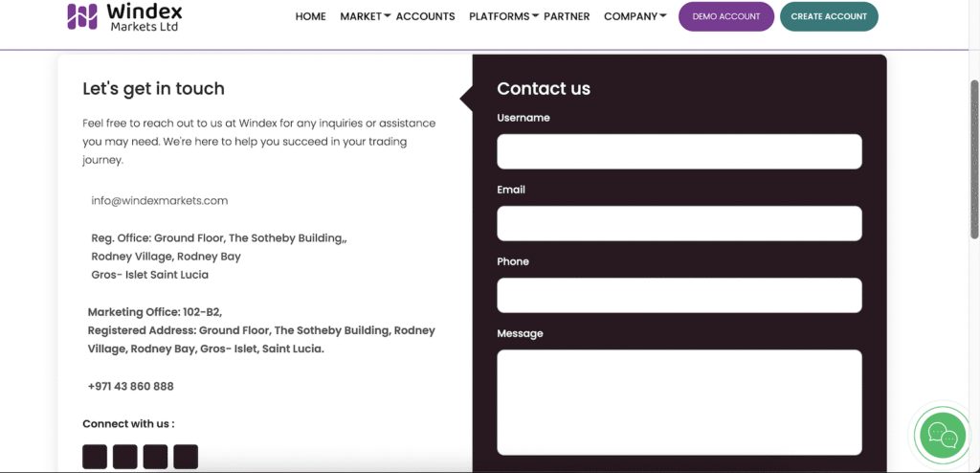This screenshot has width=980, height=473.
Task: Expand the COMPANY dropdown menu
Action: 635,17
